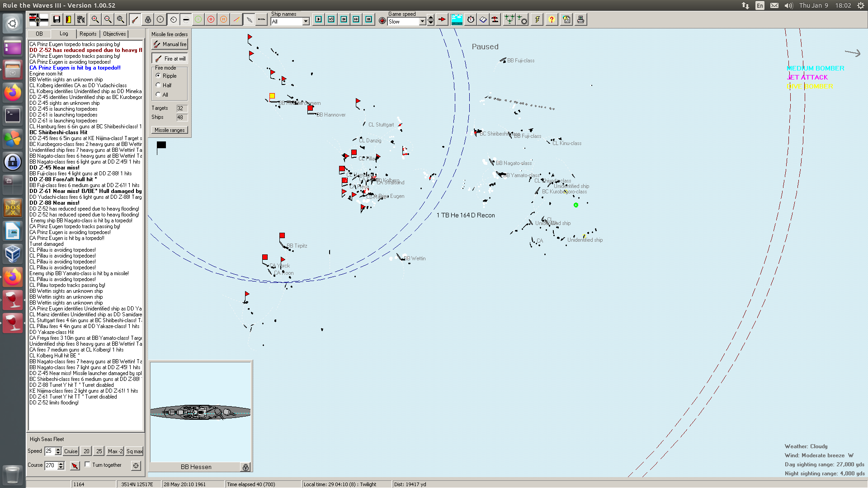868x488 pixels.
Task: Switch to the Log tab
Action: coord(64,34)
